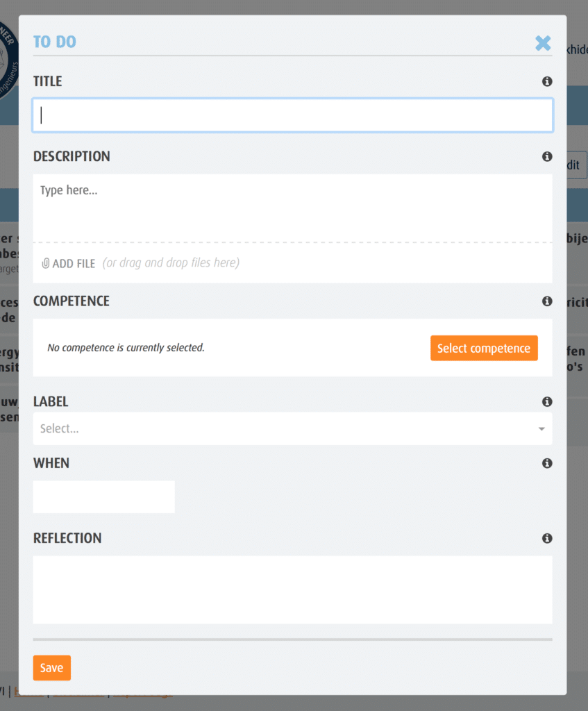The height and width of the screenshot is (711, 588).
Task: Close the TO DO dialog
Action: pos(543,43)
